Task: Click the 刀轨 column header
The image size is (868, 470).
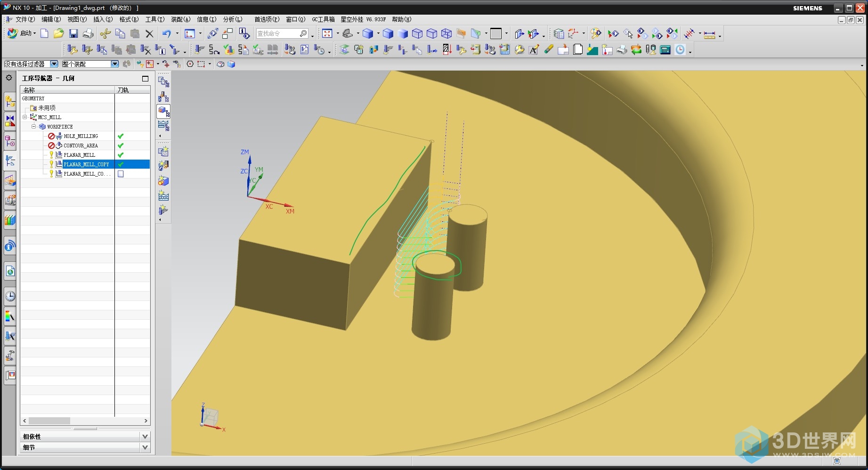Action: coord(132,90)
